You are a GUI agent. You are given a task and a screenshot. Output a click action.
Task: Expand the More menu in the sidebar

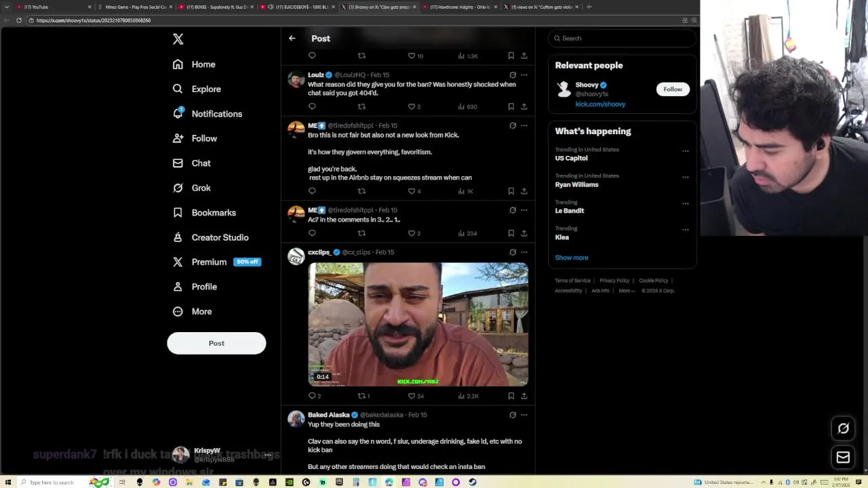pos(192,311)
